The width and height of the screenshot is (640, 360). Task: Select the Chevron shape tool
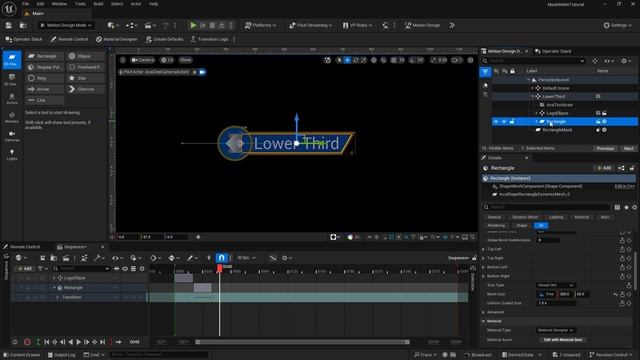(x=85, y=89)
